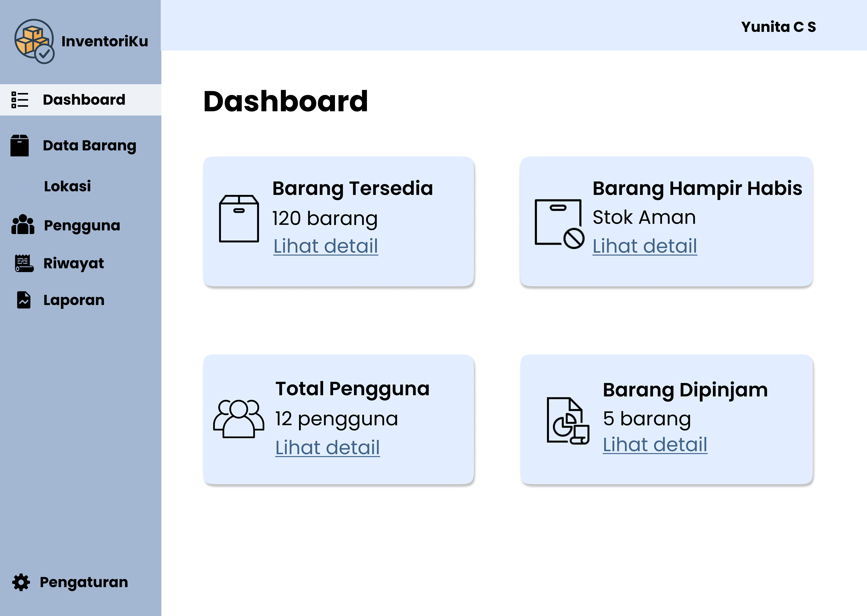
Task: Click the Total Pengguna group icon
Action: coord(238,418)
